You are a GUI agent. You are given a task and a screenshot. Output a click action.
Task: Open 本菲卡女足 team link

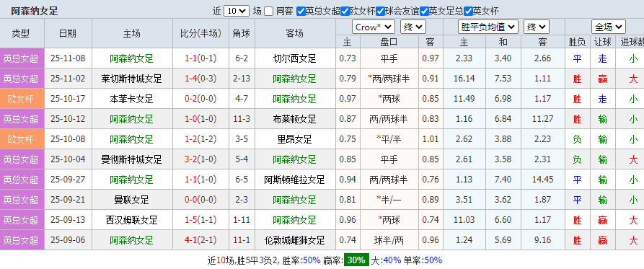(131, 99)
